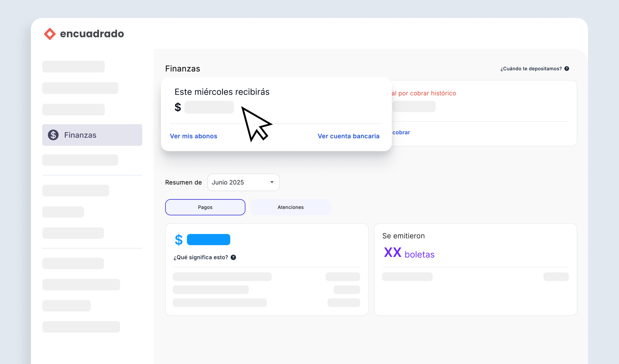Click the partially hidden cobrar link
The image size is (619, 364).
401,132
